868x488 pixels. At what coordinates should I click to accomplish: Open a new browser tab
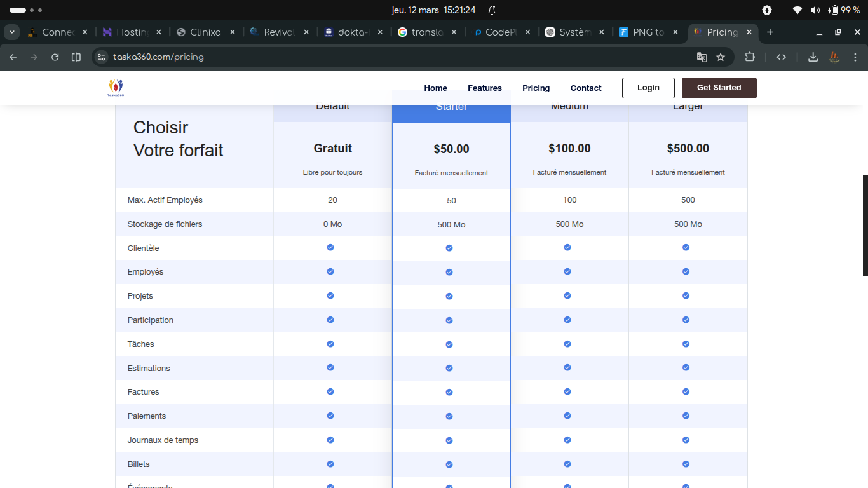tap(770, 32)
